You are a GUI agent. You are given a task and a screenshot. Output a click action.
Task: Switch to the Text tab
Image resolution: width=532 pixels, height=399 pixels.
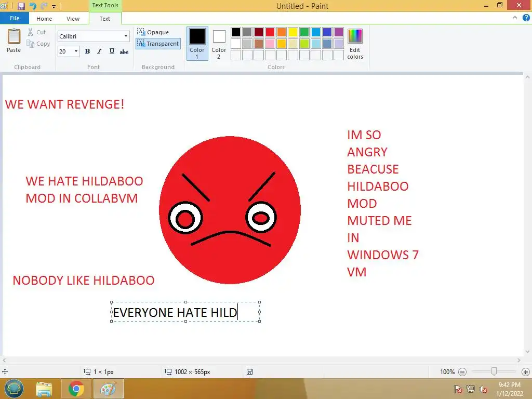click(x=105, y=19)
